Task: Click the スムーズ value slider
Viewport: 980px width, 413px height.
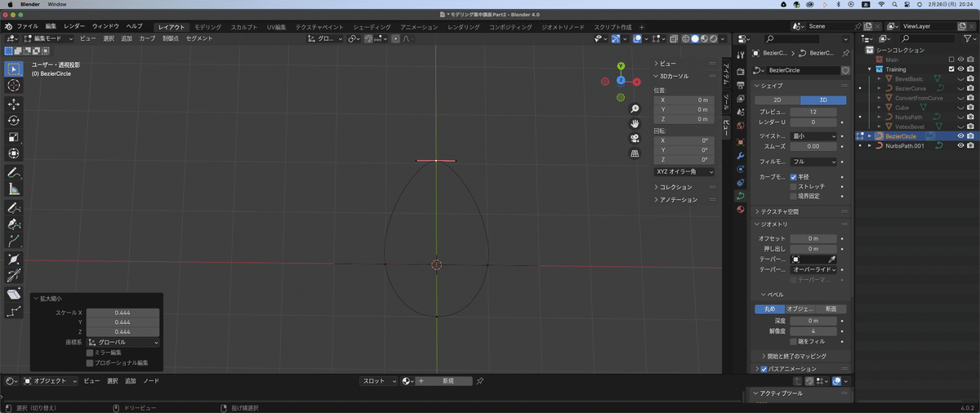Action: [813, 146]
